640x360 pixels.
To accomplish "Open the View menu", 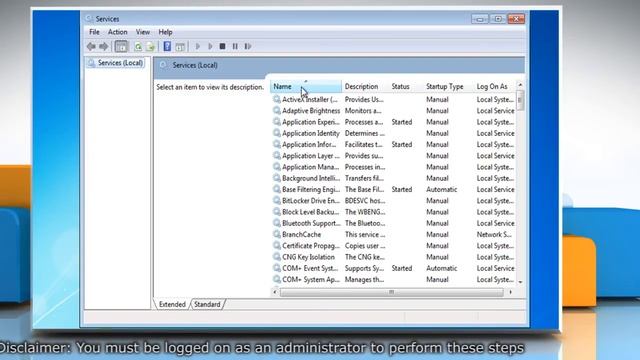I will point(143,32).
